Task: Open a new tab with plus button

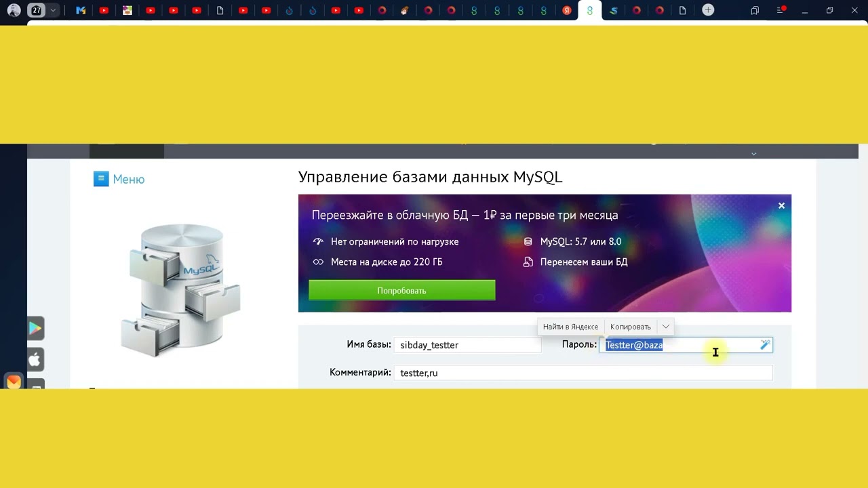Action: (708, 10)
